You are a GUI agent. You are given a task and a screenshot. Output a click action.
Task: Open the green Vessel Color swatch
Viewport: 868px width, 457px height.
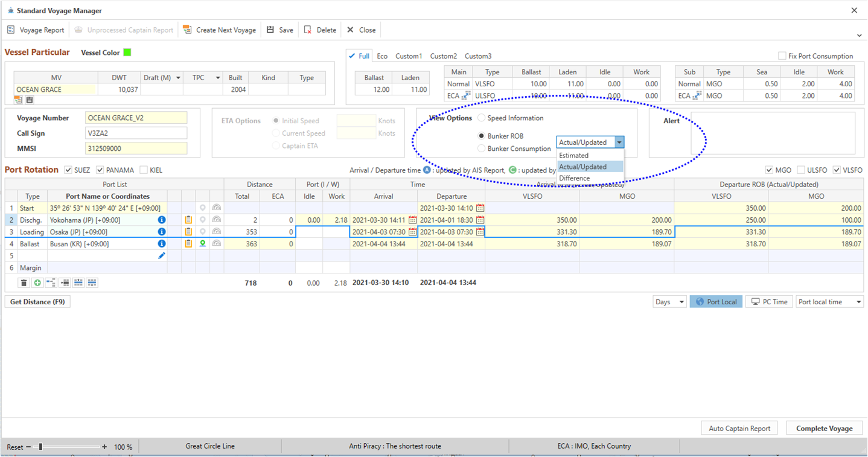(x=127, y=53)
